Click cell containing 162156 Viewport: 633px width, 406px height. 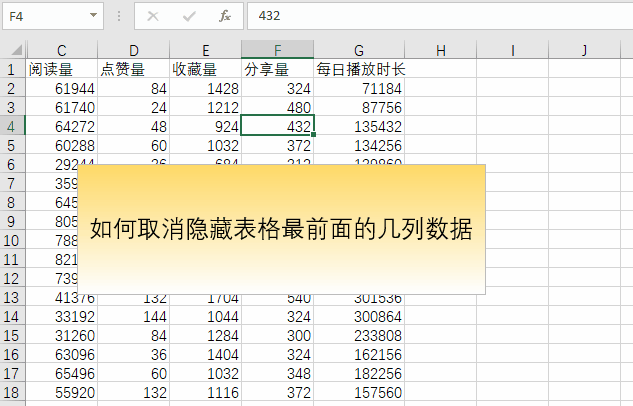359,354
